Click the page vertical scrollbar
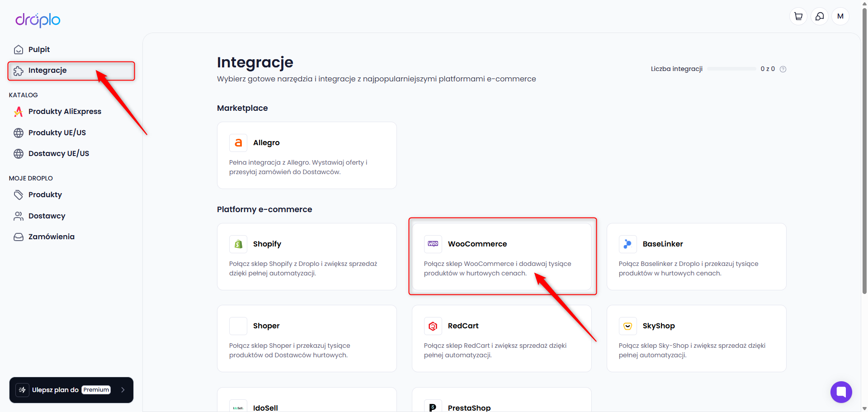 click(x=864, y=152)
